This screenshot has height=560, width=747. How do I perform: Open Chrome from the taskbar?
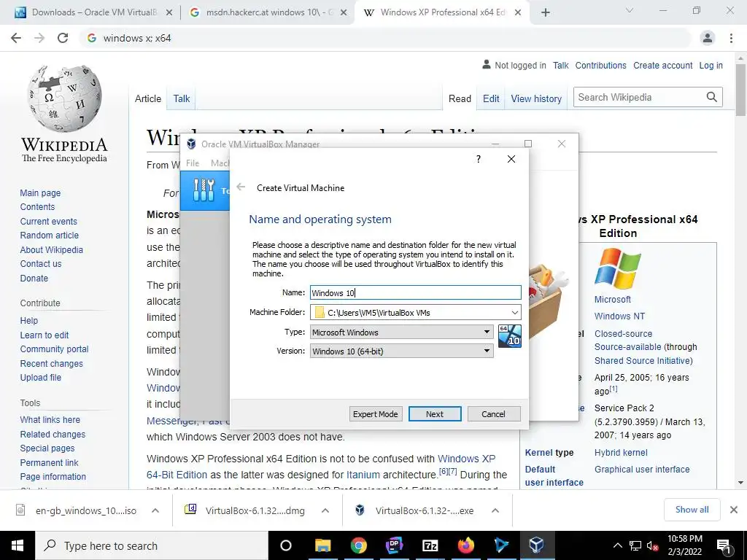pyautogui.click(x=358, y=545)
